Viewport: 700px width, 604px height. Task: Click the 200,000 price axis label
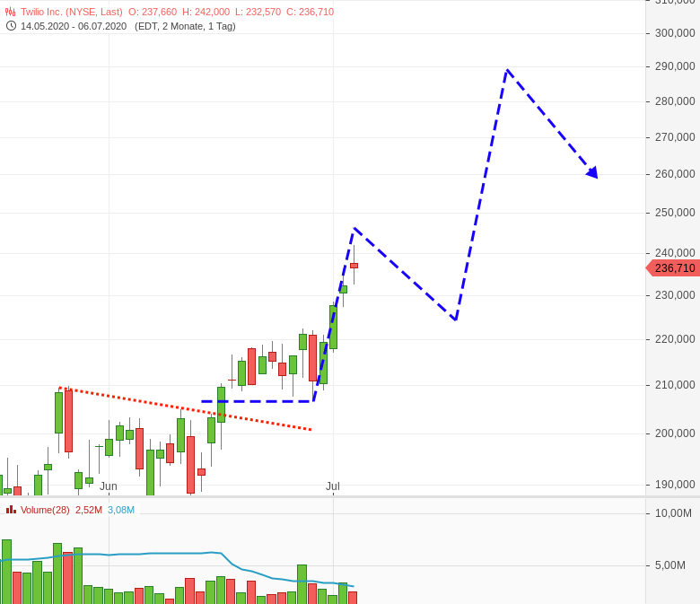click(x=675, y=433)
